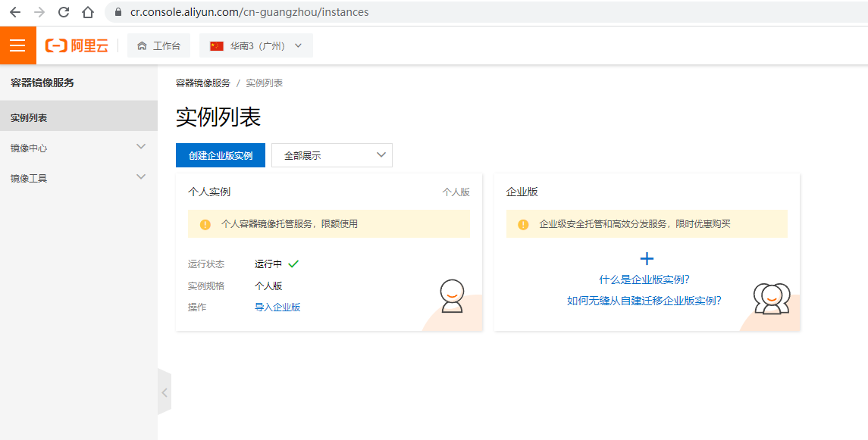Collapse the panel using the left arrow handle
Screen dimensions: 868x440
pos(165,392)
